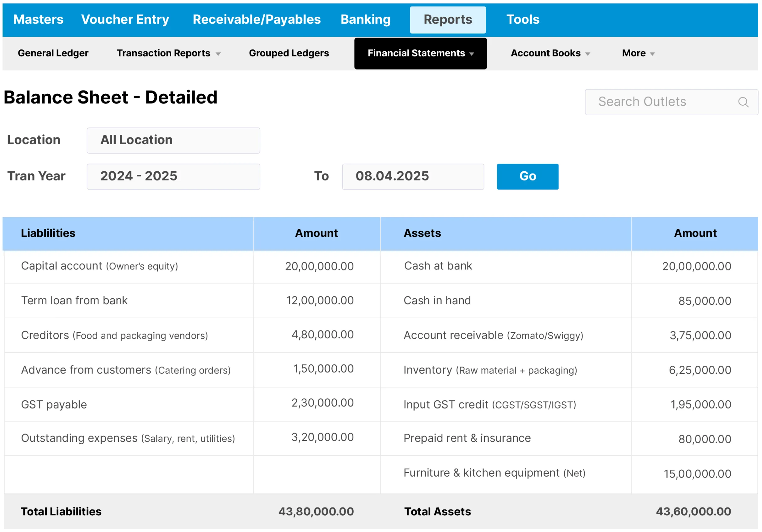The width and height of the screenshot is (762, 532).
Task: Click amount 6,25,000.00 for inventory
Action: coord(700,370)
